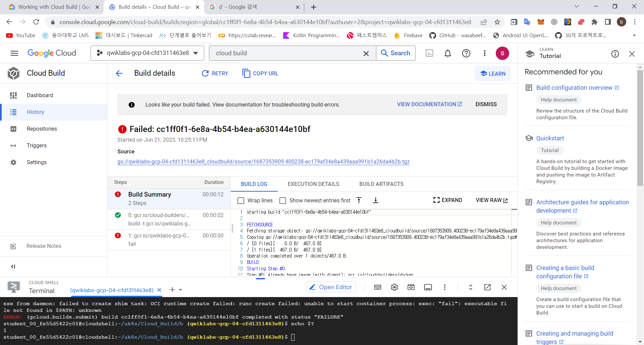The height and width of the screenshot is (345, 644).
Task: Switch to the Working with Cloud Build tab
Action: click(x=54, y=7)
